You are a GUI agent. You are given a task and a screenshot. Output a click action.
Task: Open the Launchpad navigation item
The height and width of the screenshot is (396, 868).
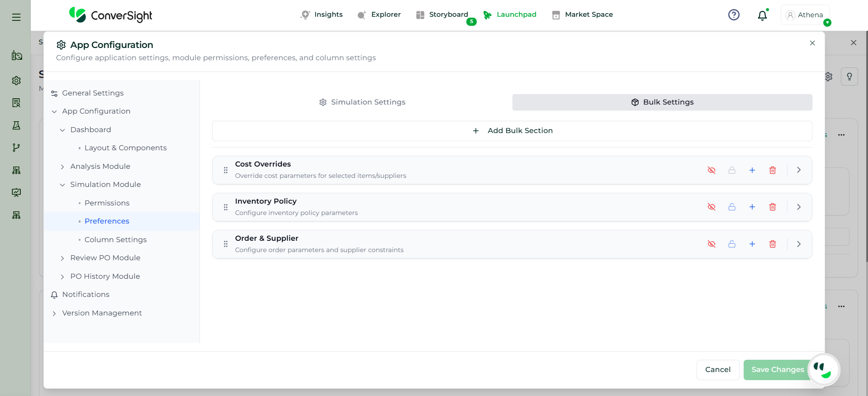pos(510,14)
